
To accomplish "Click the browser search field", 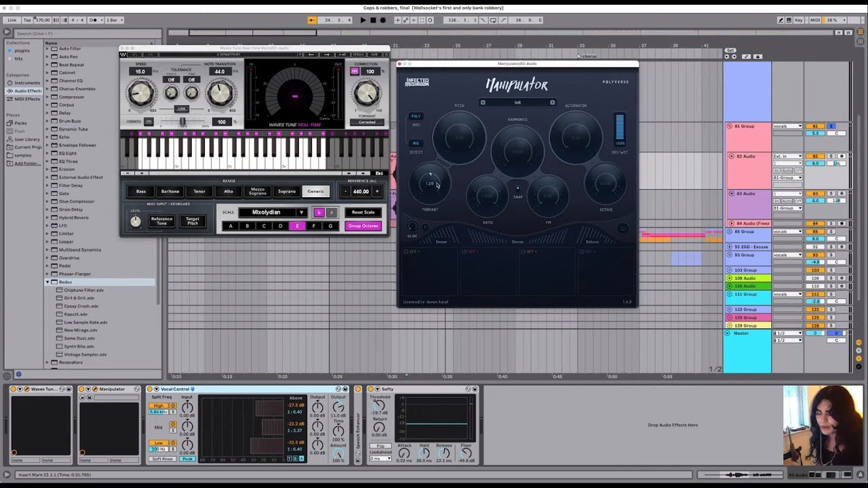I will [x=87, y=33].
